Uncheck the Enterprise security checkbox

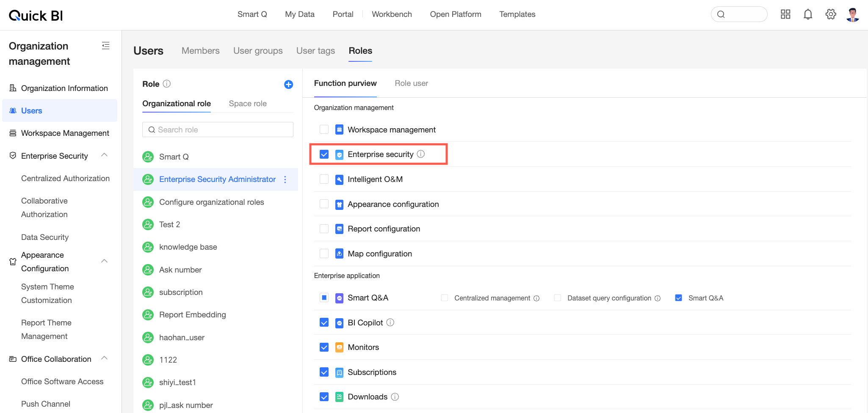pos(324,154)
